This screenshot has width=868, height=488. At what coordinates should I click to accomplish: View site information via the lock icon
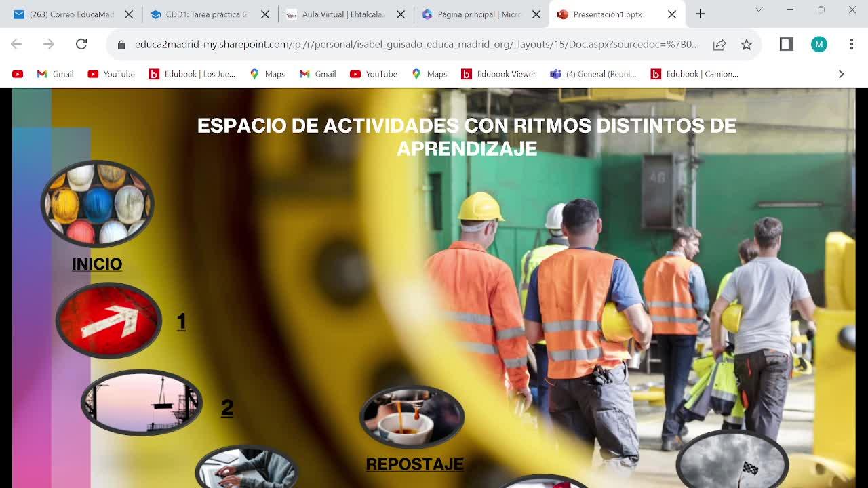pos(121,45)
